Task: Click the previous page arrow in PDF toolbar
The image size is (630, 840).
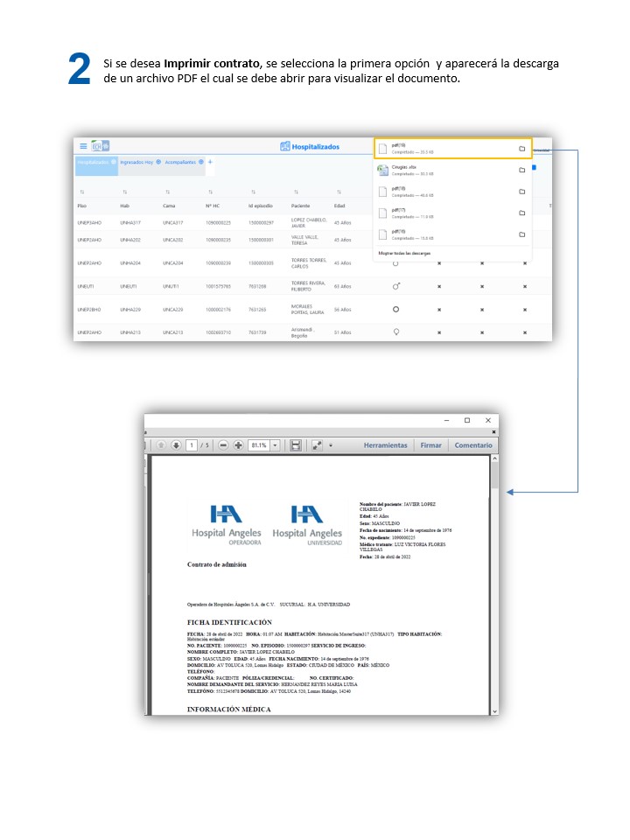Action: [x=160, y=445]
